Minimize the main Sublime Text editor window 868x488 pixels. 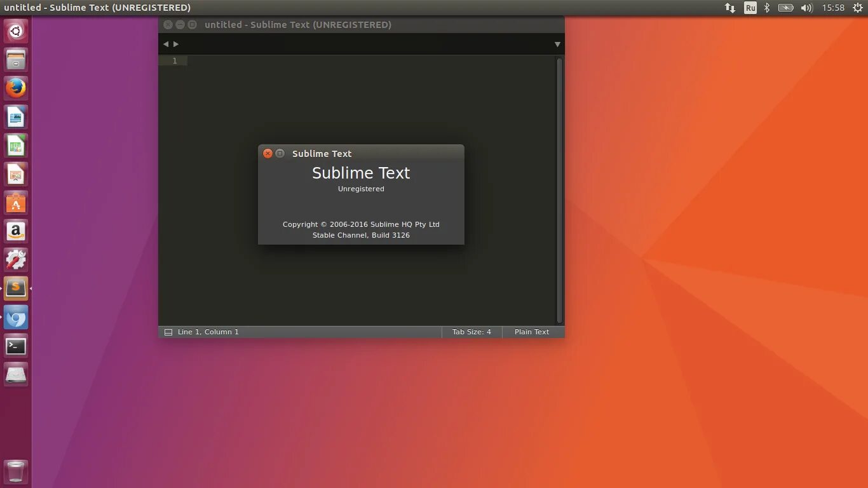click(x=180, y=25)
